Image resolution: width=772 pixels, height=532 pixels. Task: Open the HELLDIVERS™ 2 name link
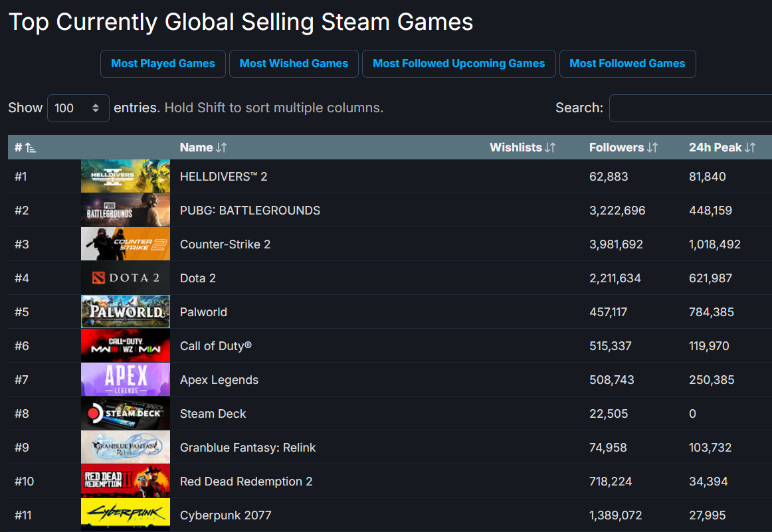coord(223,177)
